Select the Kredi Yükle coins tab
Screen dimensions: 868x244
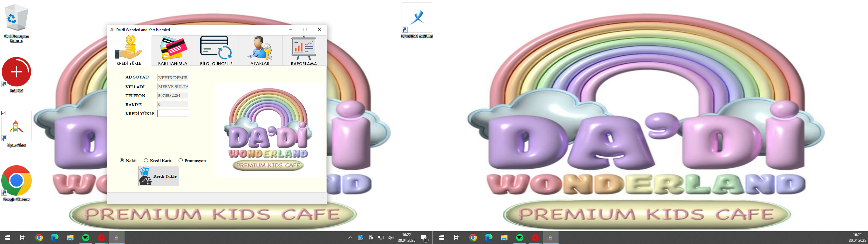point(129,51)
